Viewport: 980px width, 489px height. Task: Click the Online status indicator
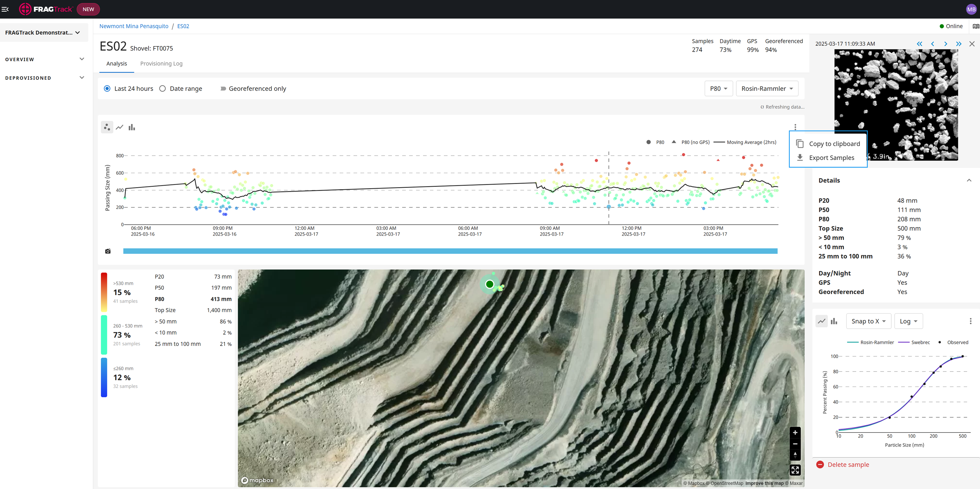pos(951,26)
